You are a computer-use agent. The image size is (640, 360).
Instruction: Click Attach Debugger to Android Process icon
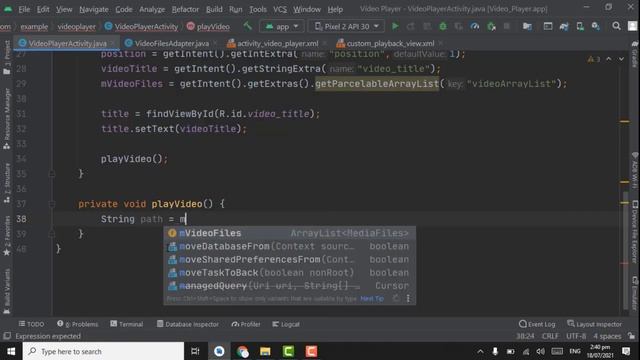tap(491, 27)
